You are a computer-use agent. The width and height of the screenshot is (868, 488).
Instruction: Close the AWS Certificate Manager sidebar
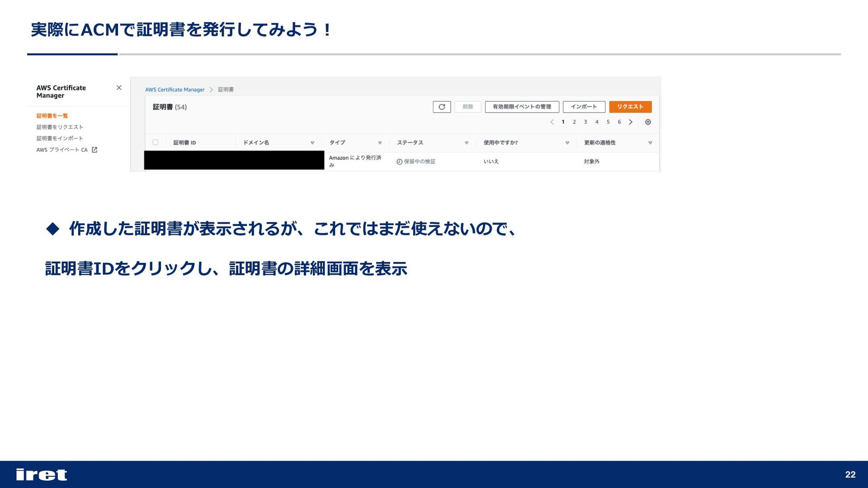(x=119, y=88)
